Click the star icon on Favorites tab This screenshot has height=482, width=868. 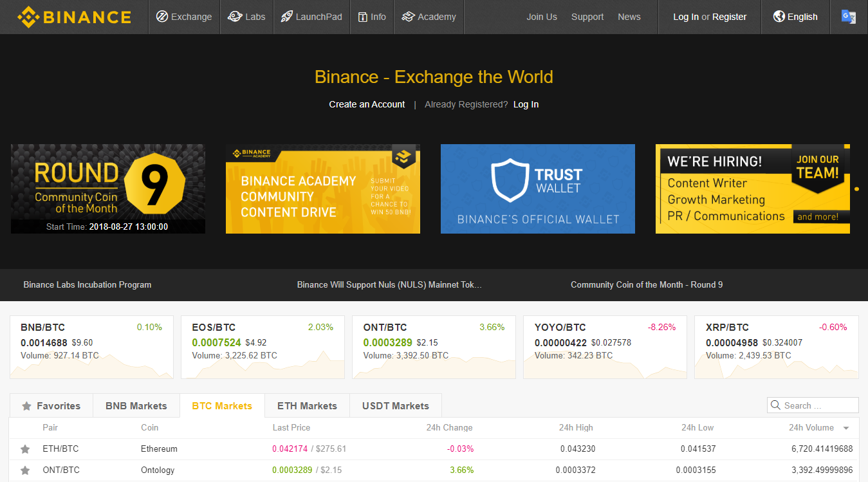pyautogui.click(x=26, y=406)
